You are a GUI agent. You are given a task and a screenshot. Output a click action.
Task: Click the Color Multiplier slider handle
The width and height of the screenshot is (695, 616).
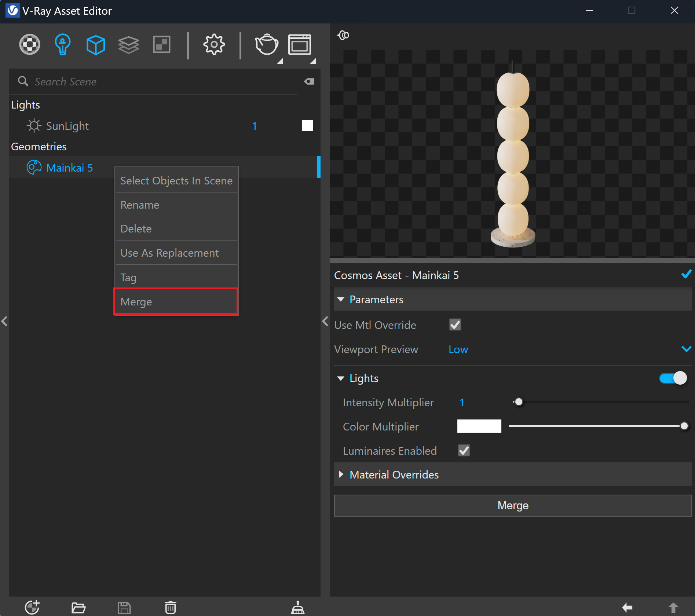(x=684, y=426)
